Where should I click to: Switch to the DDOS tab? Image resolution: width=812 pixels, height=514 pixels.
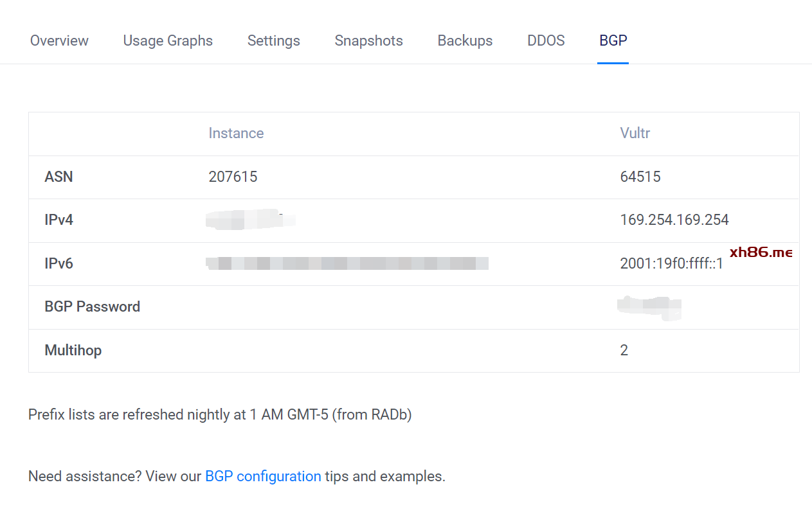coord(546,40)
